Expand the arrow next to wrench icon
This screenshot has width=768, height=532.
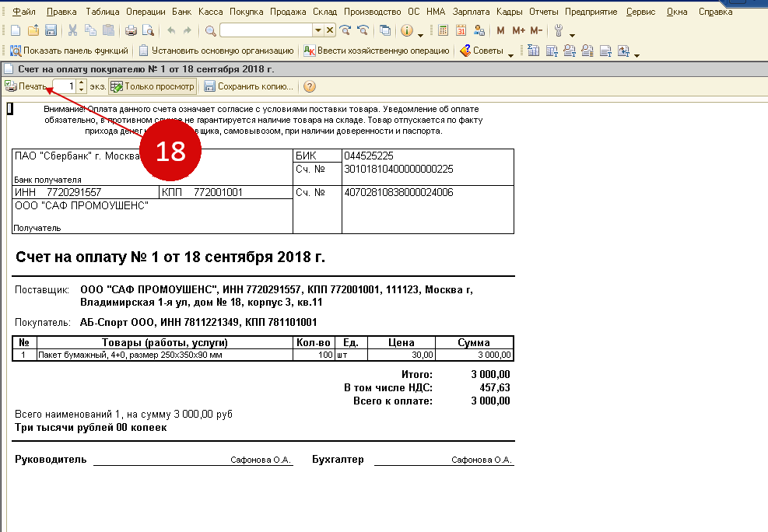[x=572, y=35]
